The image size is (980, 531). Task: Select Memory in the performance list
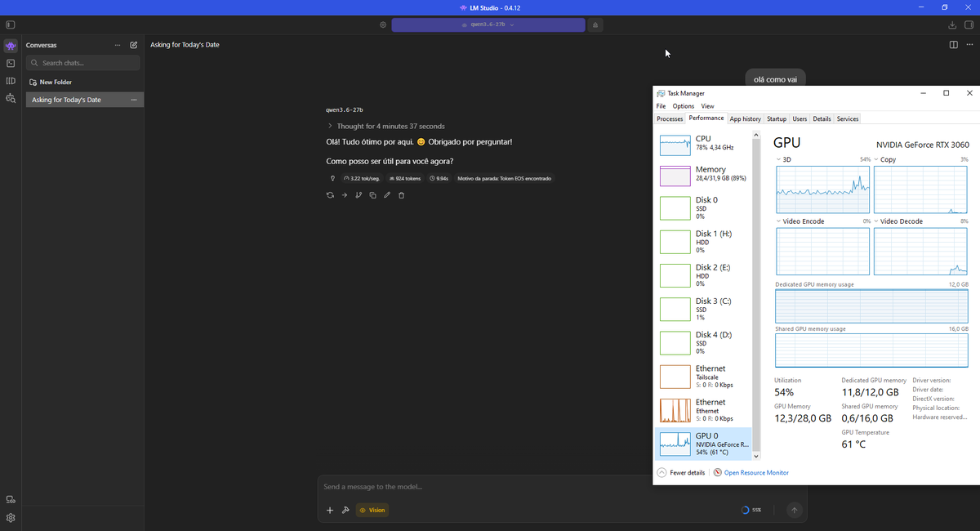click(x=703, y=174)
